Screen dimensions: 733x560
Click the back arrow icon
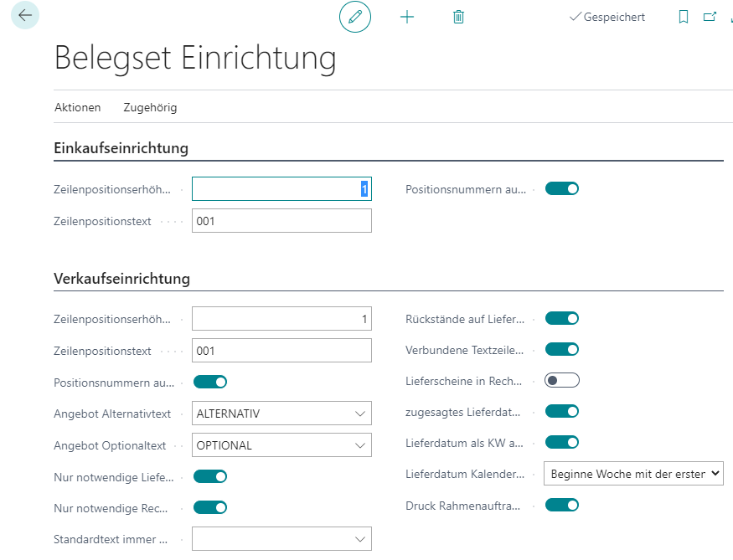point(24,16)
